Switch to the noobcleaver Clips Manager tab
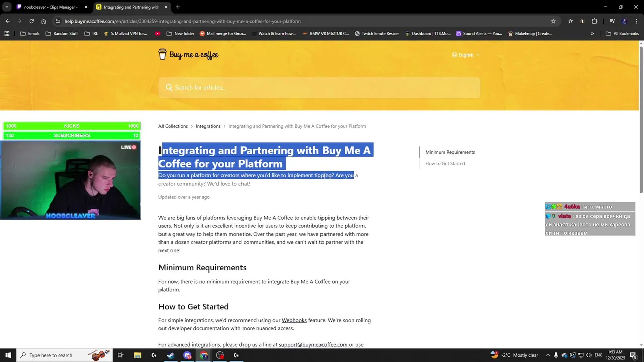The height and width of the screenshot is (362, 644). 50,7
